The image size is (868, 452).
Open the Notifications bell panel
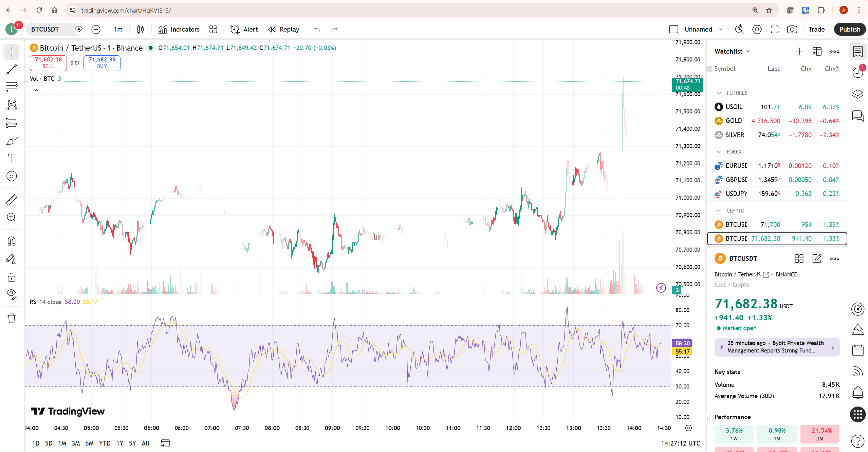(858, 393)
